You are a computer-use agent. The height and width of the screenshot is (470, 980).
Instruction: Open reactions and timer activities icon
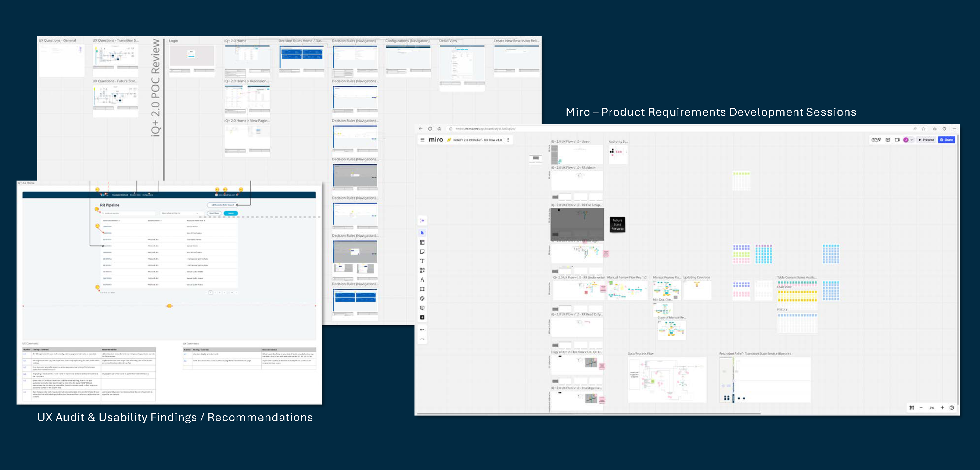tap(876, 140)
